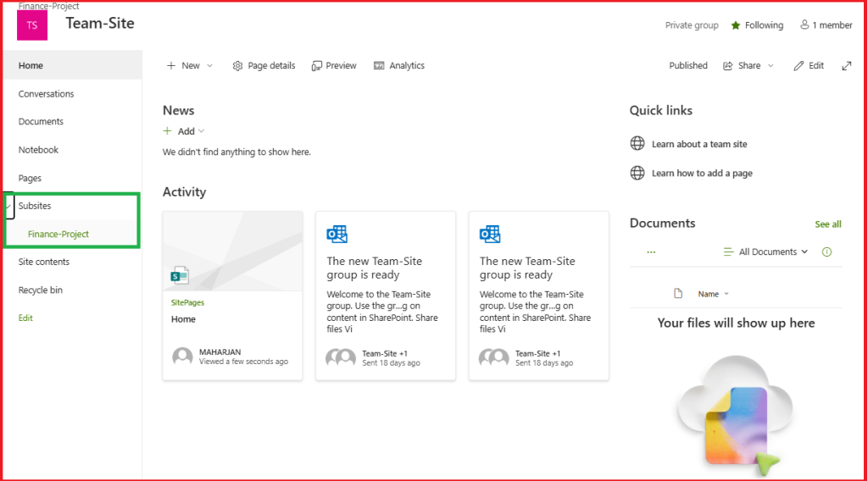Click the expand to full screen icon
This screenshot has height=481, width=868.
click(846, 66)
